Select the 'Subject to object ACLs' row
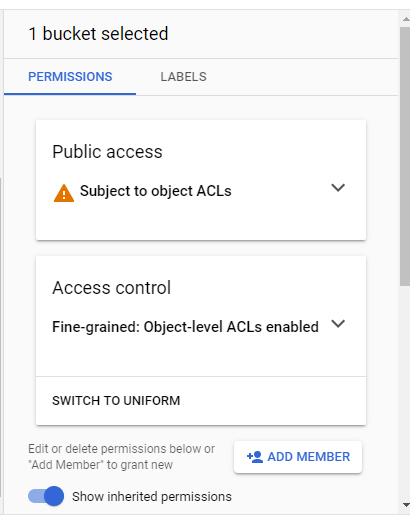Screen dimensions: 410x525 (x=201, y=191)
